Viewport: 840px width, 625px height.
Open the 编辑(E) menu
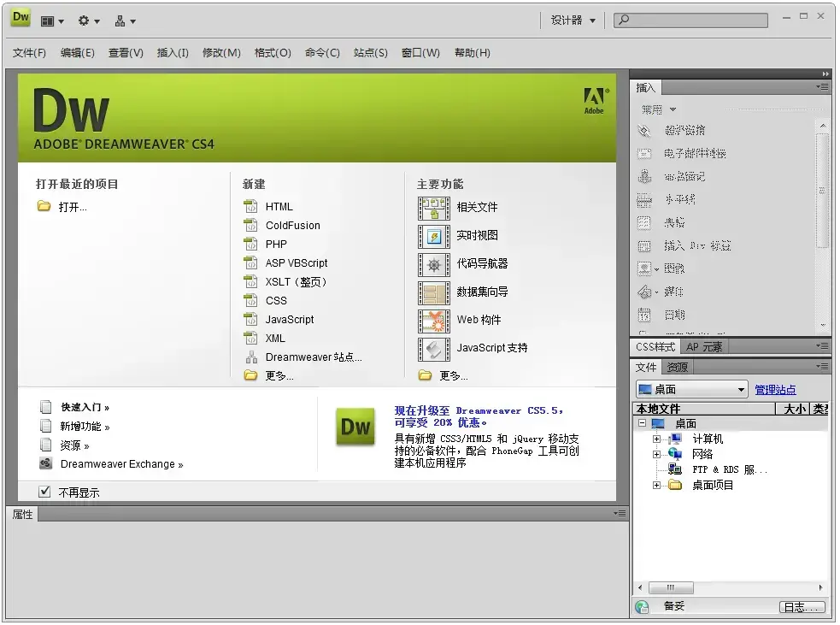click(x=77, y=52)
